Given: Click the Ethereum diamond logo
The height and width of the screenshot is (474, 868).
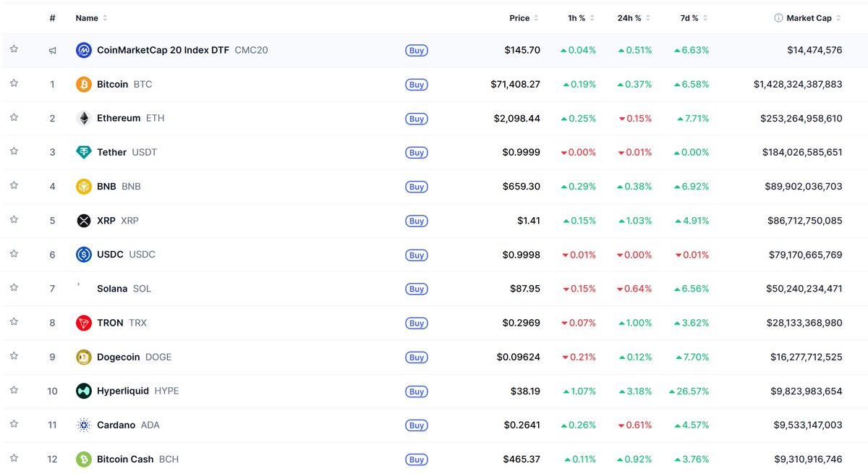Looking at the screenshot, I should click(84, 119).
